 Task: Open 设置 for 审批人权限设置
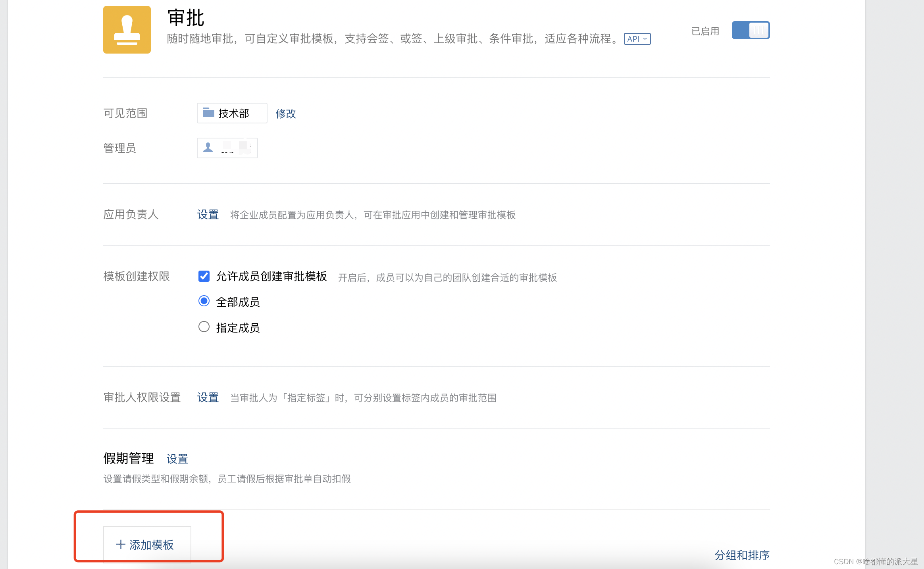(x=208, y=397)
